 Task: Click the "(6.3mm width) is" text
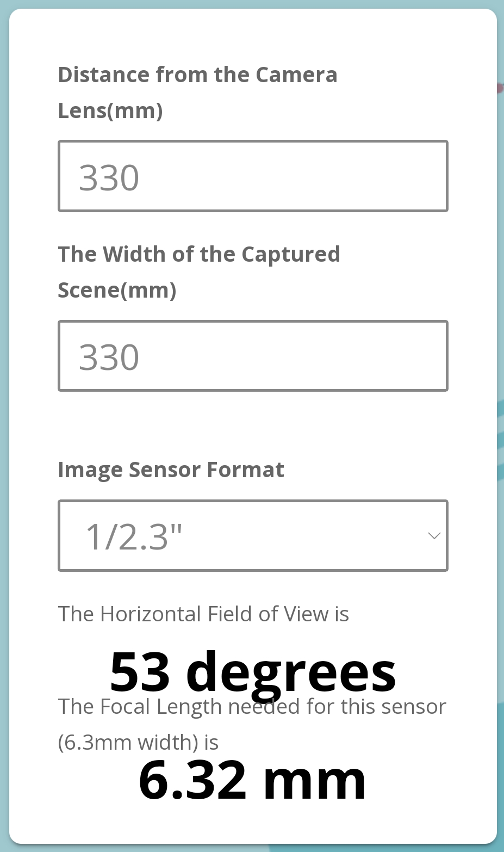pyautogui.click(x=138, y=742)
